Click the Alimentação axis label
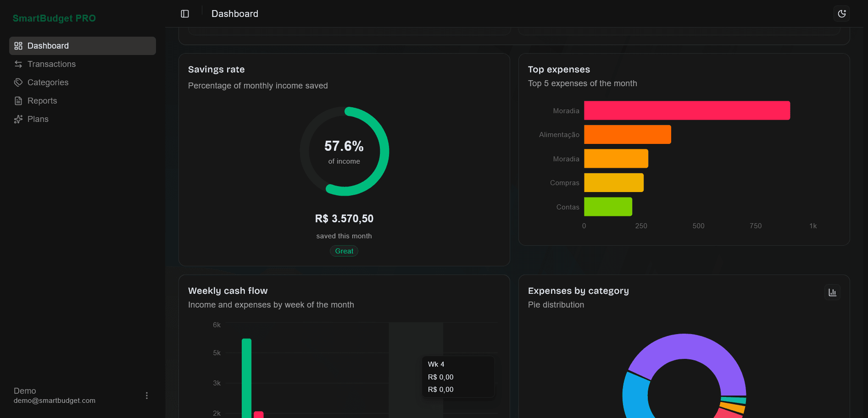Viewport: 868px width, 418px height. click(559, 135)
